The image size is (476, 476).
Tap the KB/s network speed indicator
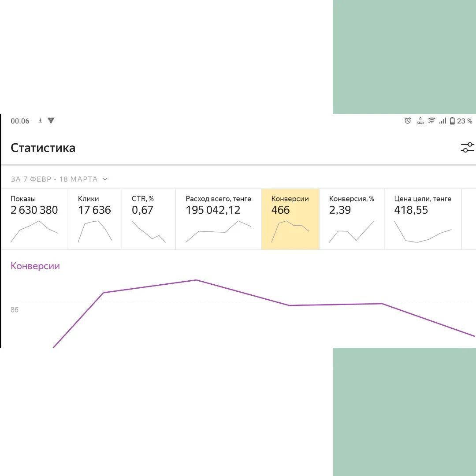click(x=420, y=121)
